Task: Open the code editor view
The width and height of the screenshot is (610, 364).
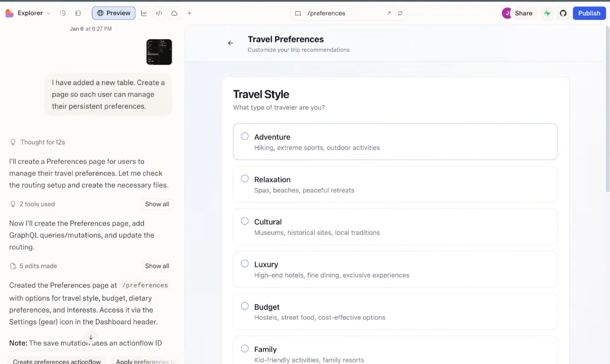Action: pyautogui.click(x=159, y=13)
